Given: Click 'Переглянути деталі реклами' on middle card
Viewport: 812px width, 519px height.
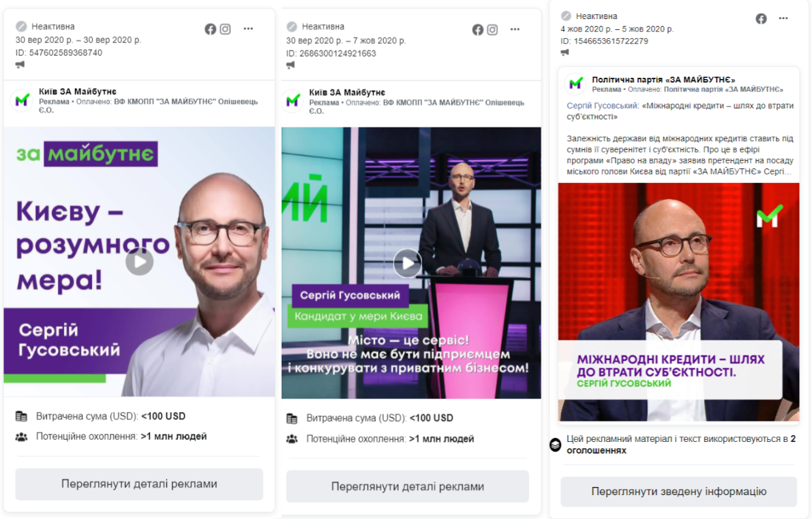Looking at the screenshot, I should pos(408,486).
